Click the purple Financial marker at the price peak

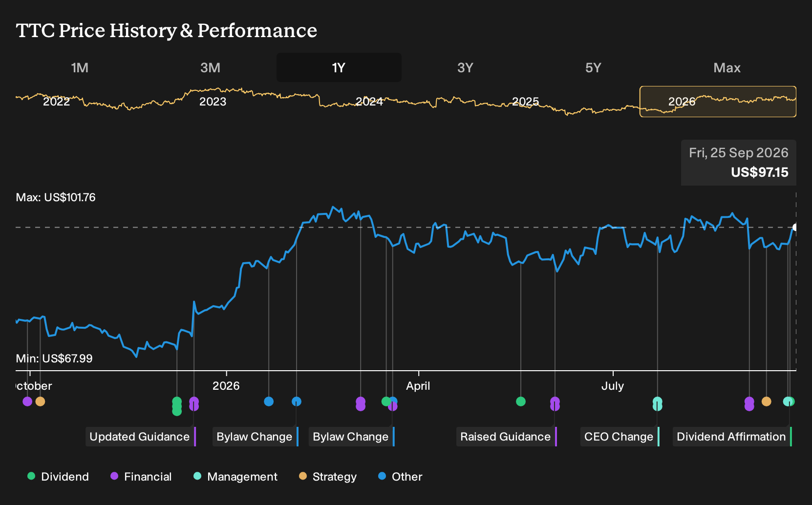tap(361, 404)
